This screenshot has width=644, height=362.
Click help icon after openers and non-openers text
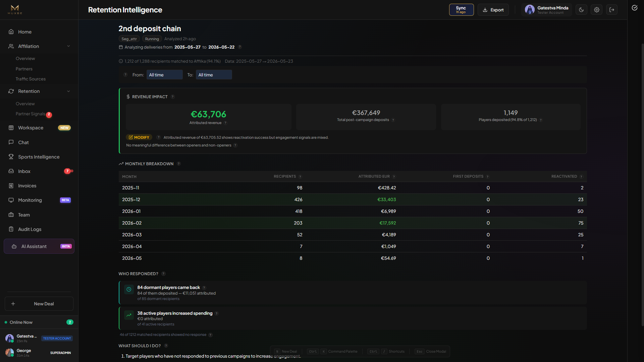tap(235, 145)
